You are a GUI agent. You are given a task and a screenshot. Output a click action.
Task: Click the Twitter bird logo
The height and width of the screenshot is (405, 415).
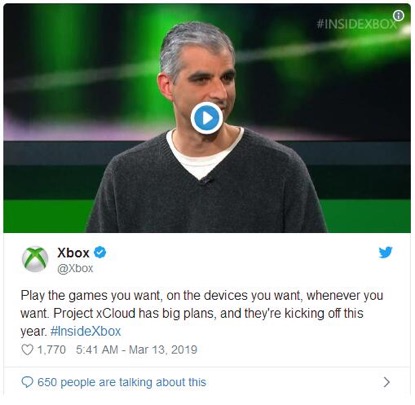[x=385, y=252]
